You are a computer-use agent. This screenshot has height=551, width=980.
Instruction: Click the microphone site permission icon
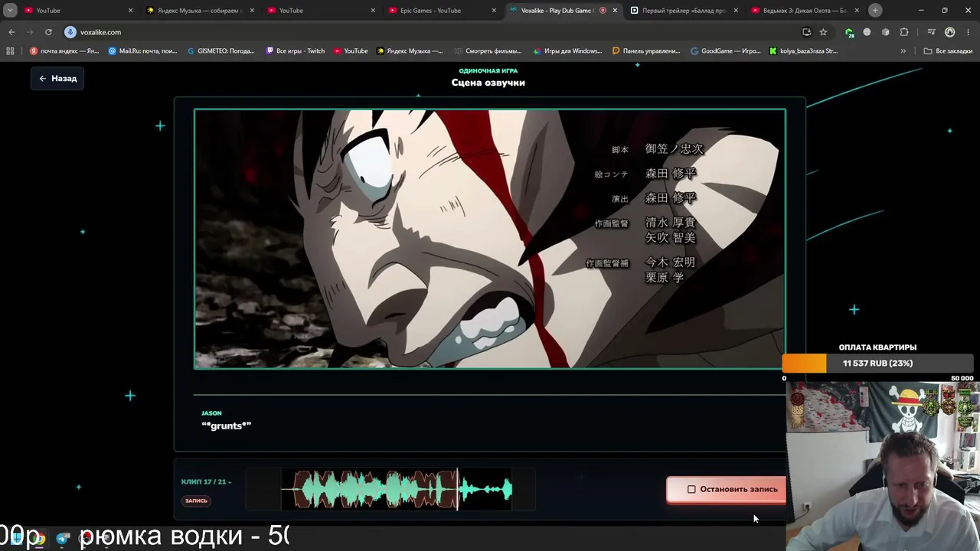[70, 32]
